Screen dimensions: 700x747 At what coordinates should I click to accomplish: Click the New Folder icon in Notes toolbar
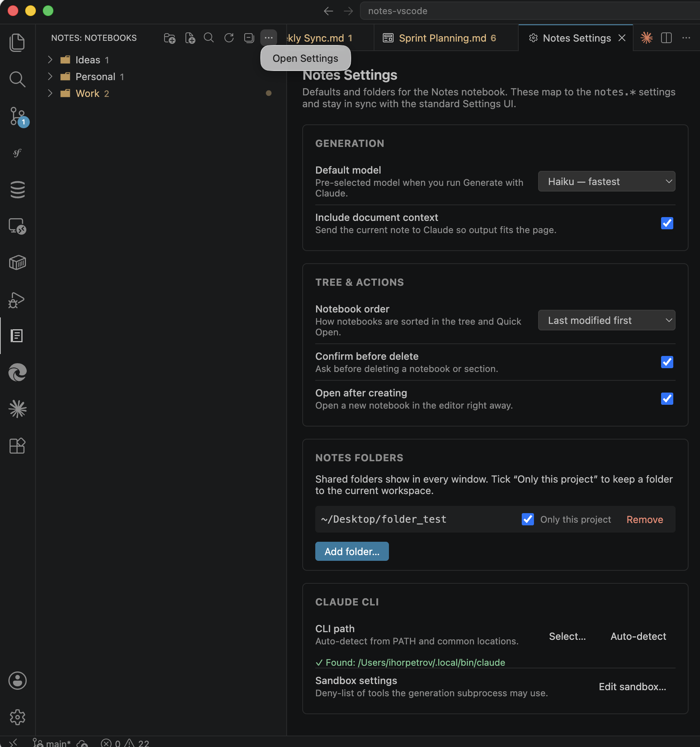pos(169,38)
